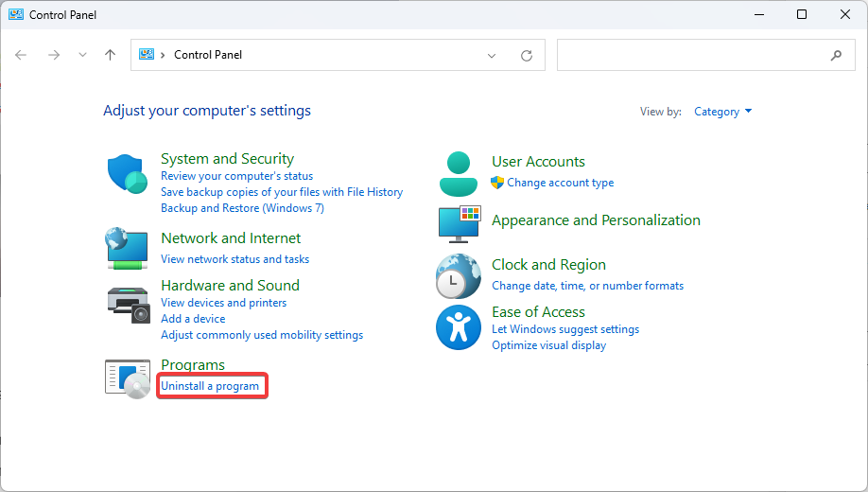Screen dimensions: 868x492
Task: Click the Clock and Region globe icon
Action: click(459, 276)
